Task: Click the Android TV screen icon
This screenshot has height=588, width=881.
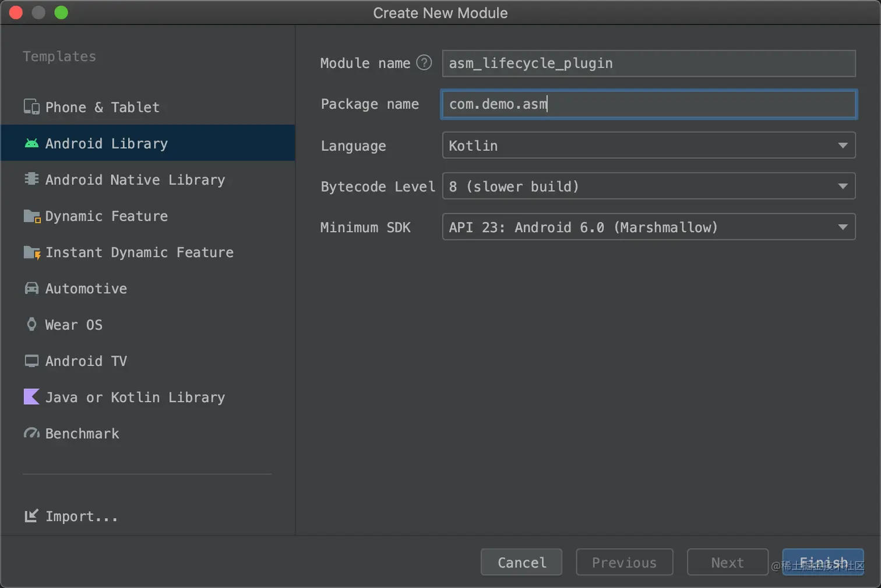Action: [31, 361]
